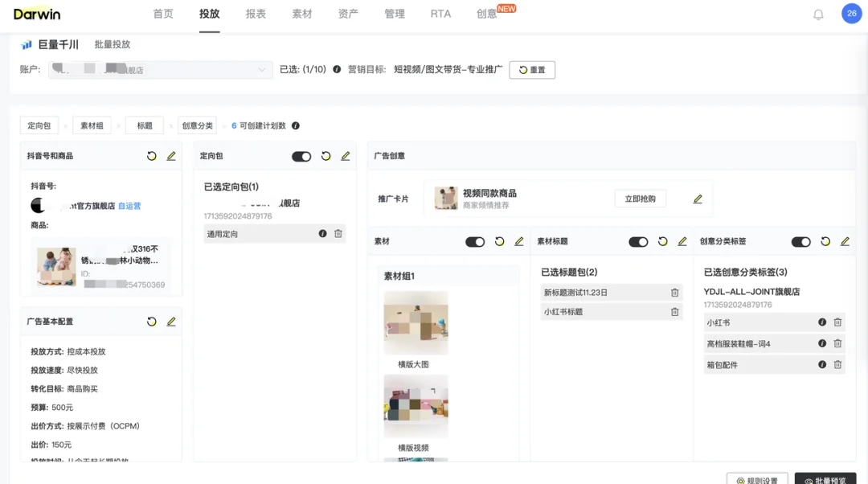The image size is (868, 484).
Task: Click info icon next to 已选 (1/10)
Action: click(x=337, y=69)
